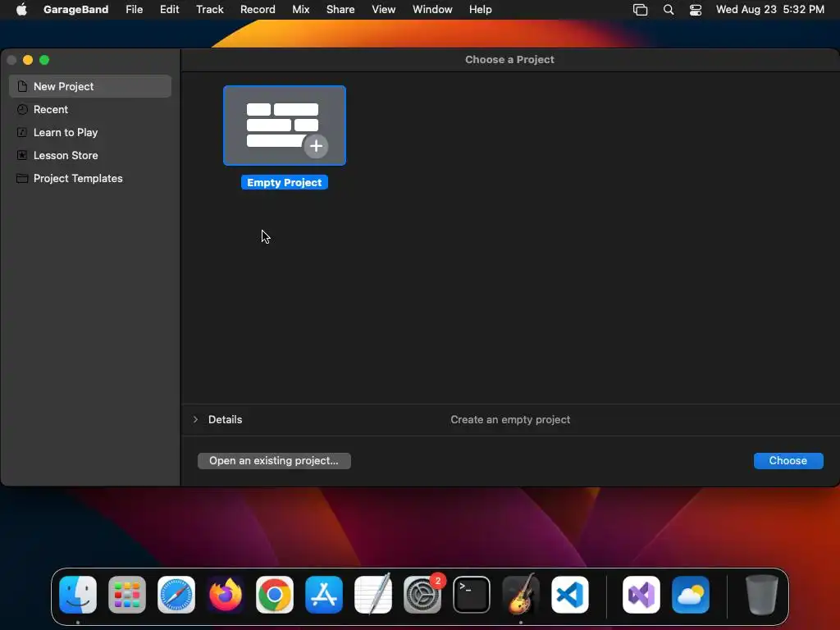
Task: Zoom the window with green button
Action: tap(44, 60)
